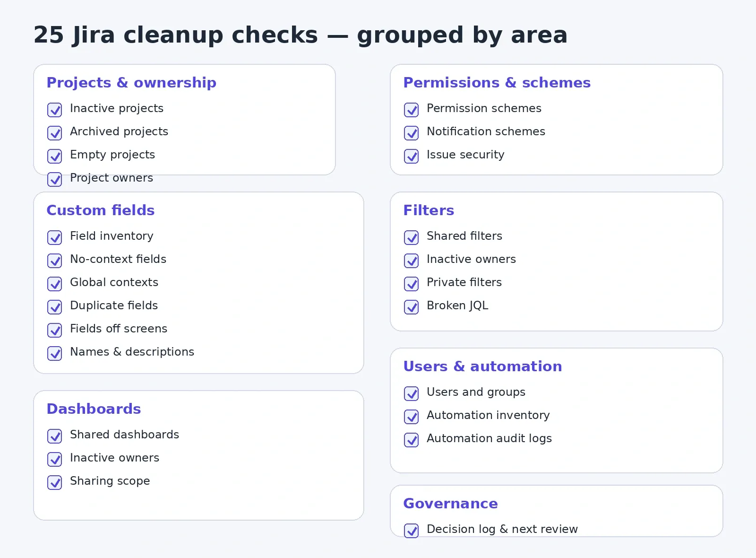The image size is (756, 558).
Task: Click the 'Automation inventory' label
Action: point(488,415)
